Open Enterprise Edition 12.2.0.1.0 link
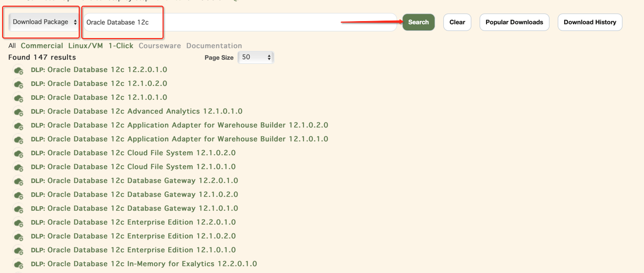The image size is (644, 273). point(133,222)
